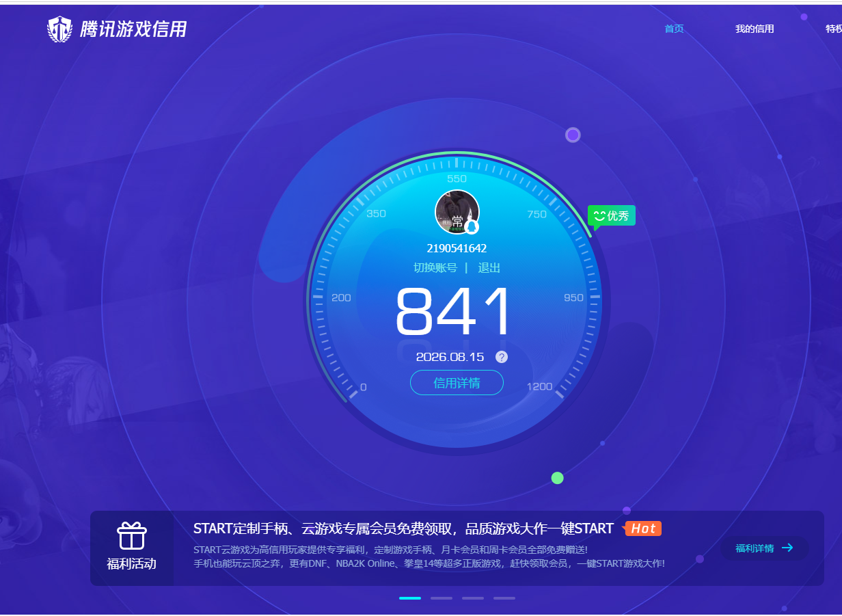Open the 我的信用 nav tab

(x=755, y=29)
